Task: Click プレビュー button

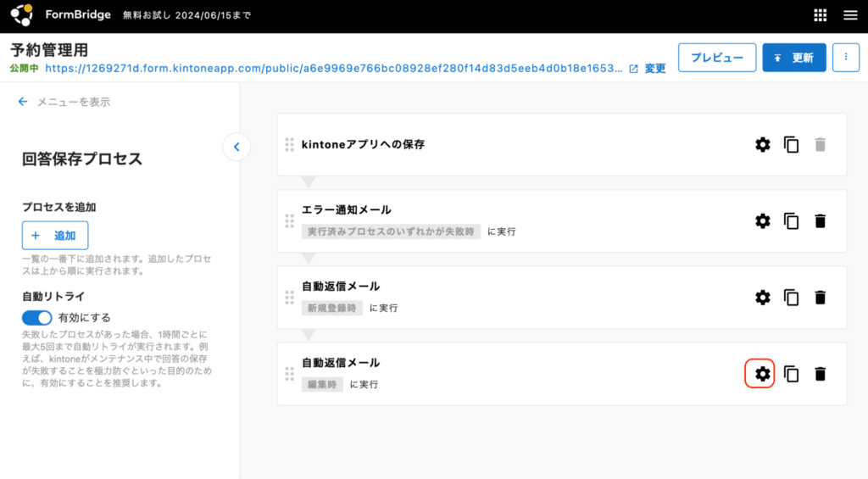Action: tap(717, 57)
